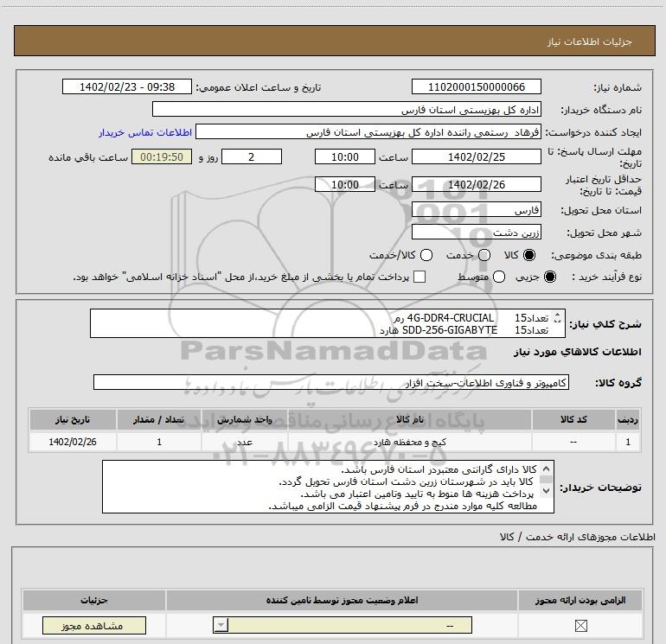Click the need description spinner arrows
666x644 pixels.
click(558, 317)
